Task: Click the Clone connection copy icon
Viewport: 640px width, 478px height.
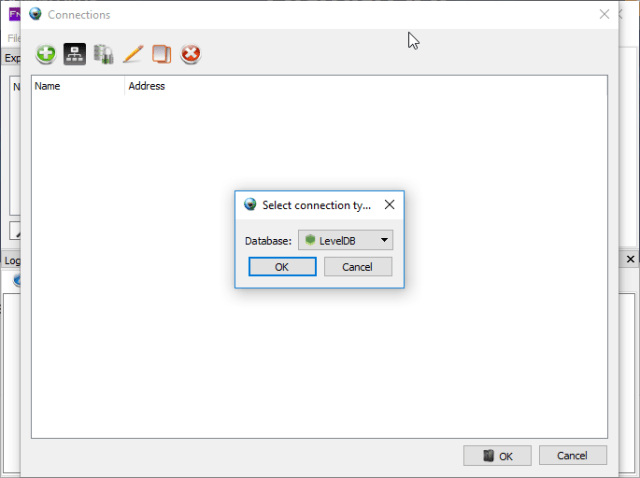Action: click(x=161, y=54)
